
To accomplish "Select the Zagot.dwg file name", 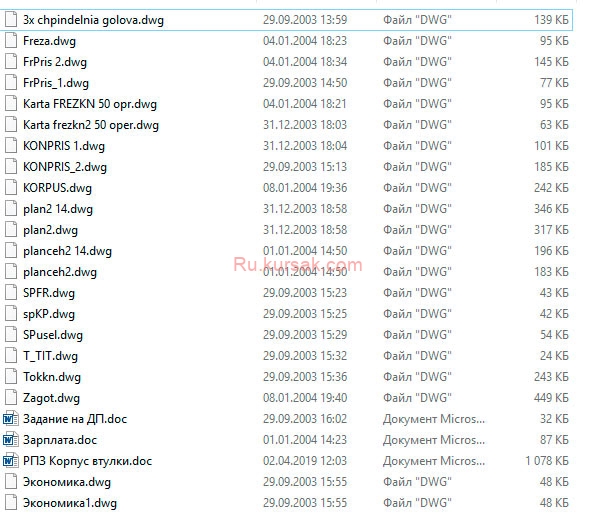I will pos(51,398).
